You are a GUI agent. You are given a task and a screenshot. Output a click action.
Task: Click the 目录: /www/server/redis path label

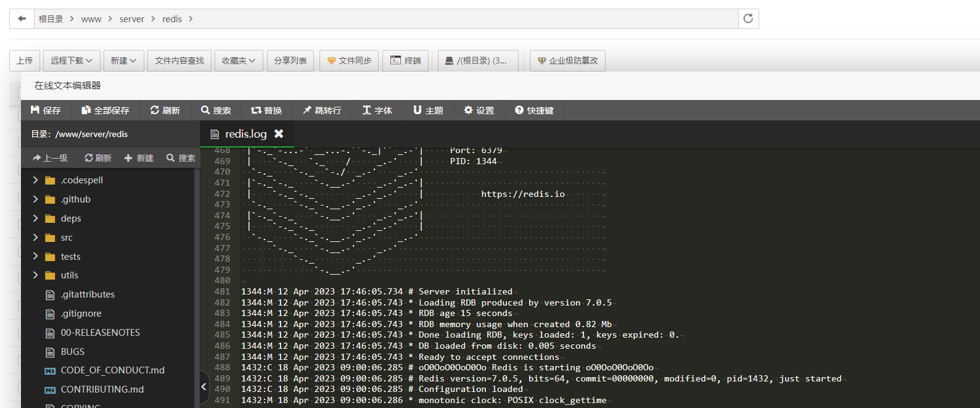[80, 134]
